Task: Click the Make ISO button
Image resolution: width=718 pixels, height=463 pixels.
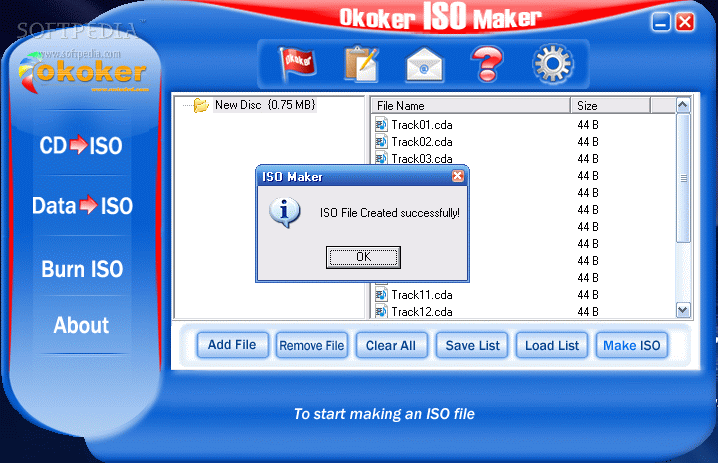Action: point(631,345)
